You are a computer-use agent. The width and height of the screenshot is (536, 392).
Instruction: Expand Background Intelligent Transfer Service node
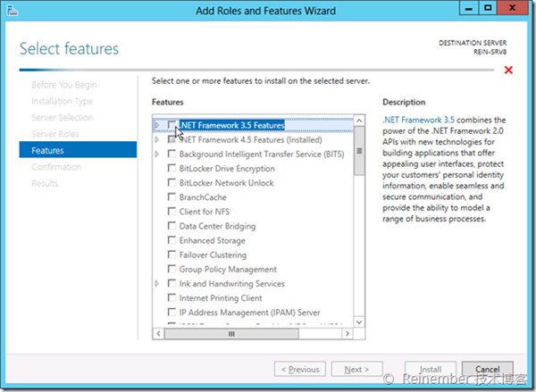(156, 154)
